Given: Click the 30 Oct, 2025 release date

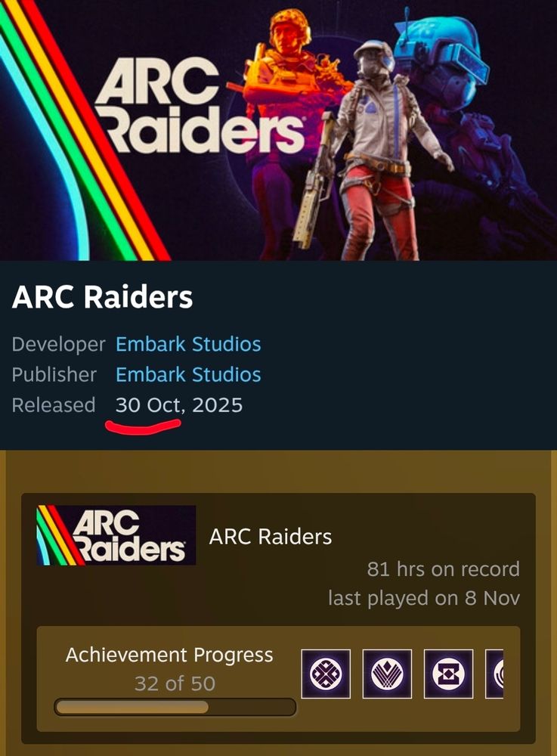Looking at the screenshot, I should click(179, 405).
